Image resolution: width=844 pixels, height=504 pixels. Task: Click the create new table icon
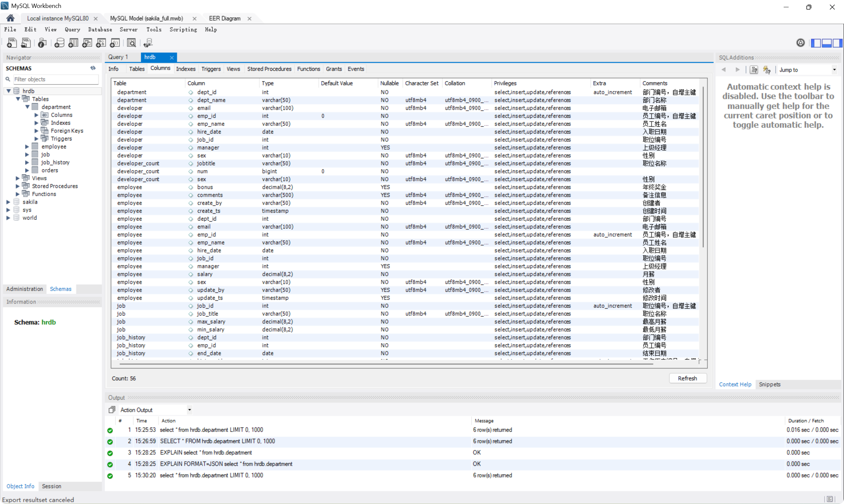coord(73,43)
